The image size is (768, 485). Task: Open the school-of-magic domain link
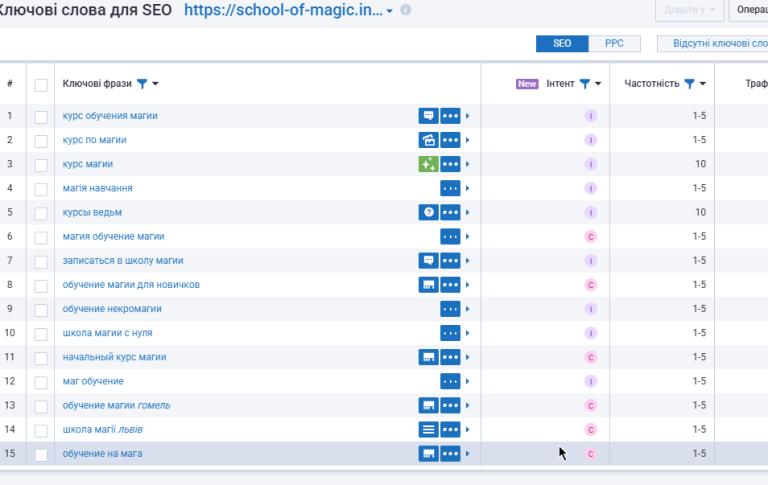pos(284,10)
